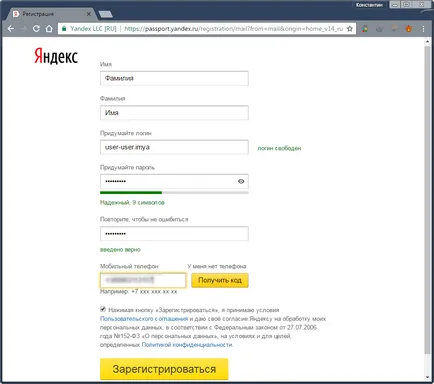Click the green padlock security icon

point(64,29)
